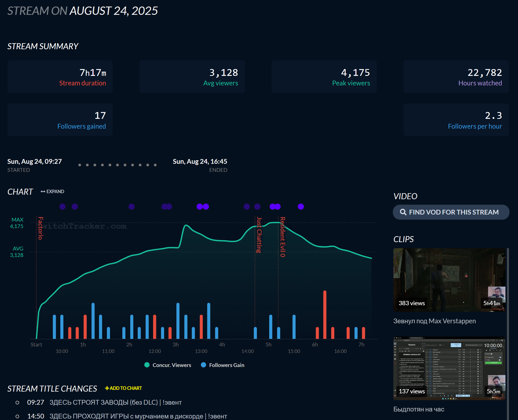Click the Resident Evil 0 marker label
This screenshot has height=420, width=518.
283,237
